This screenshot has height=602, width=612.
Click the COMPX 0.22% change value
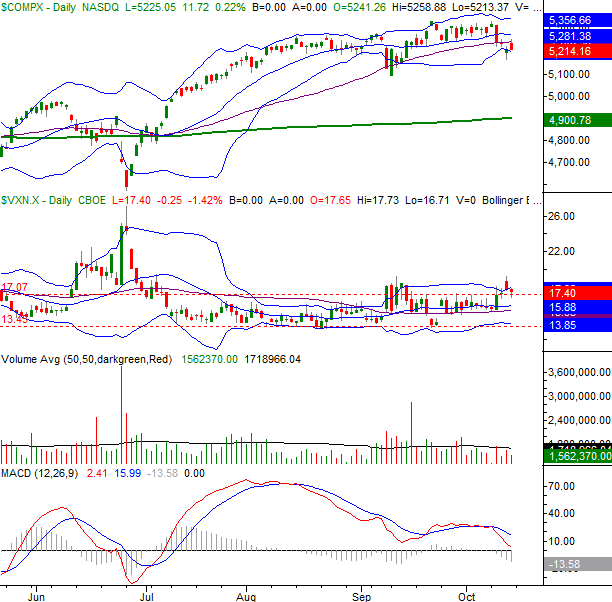tap(230, 7)
